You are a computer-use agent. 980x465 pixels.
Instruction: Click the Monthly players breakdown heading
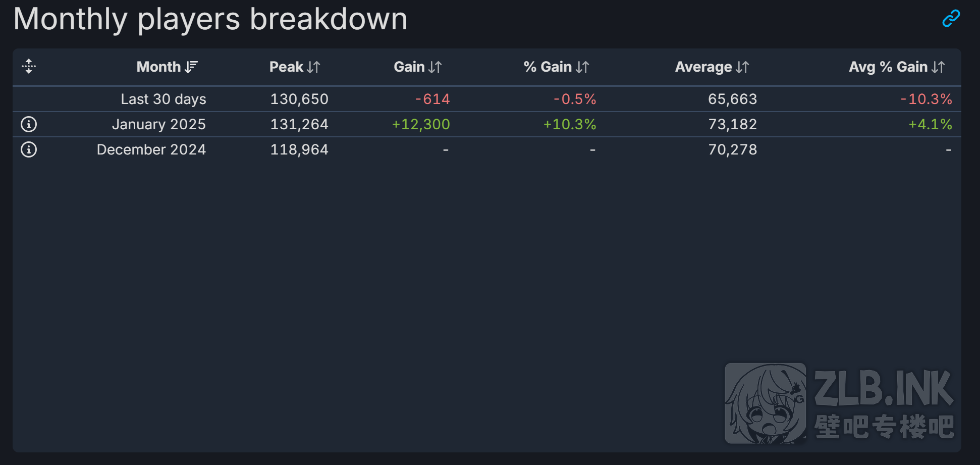tap(210, 19)
